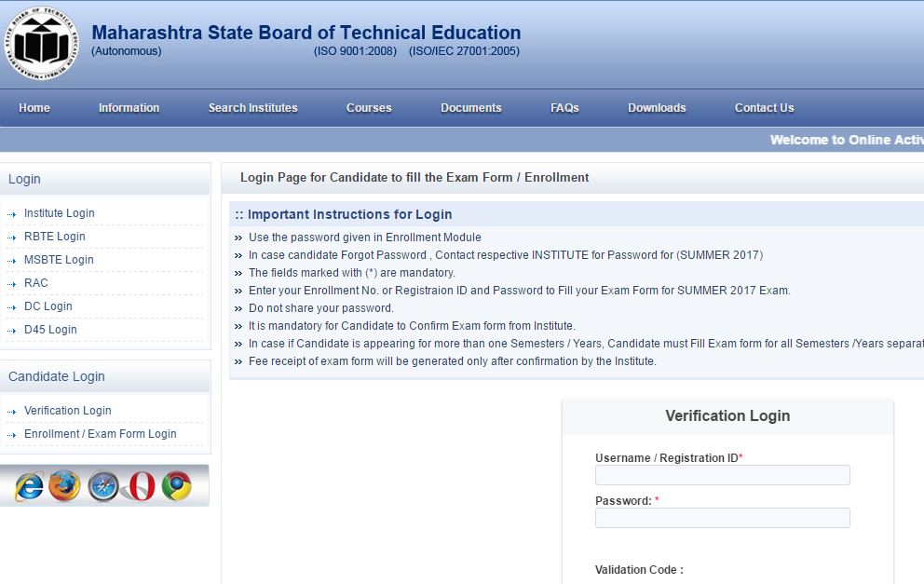The image size is (924, 584).
Task: Open Verification Login in sidebar
Action: point(68,410)
